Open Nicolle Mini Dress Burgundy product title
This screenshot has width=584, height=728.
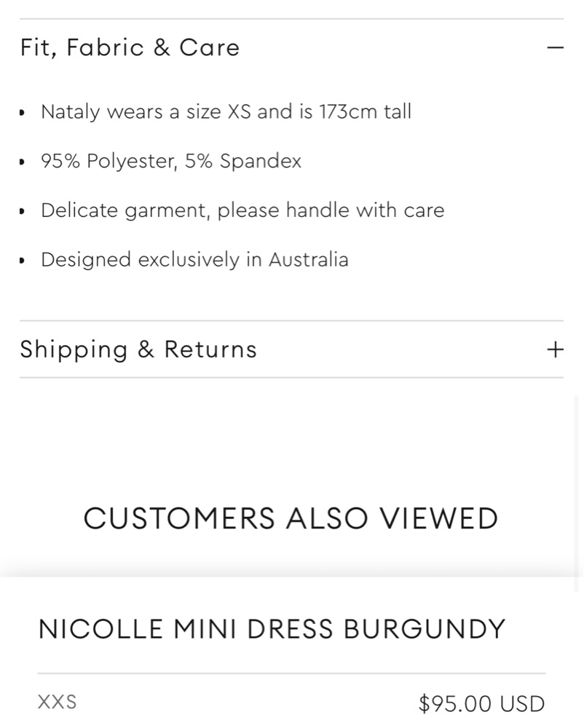(x=271, y=630)
